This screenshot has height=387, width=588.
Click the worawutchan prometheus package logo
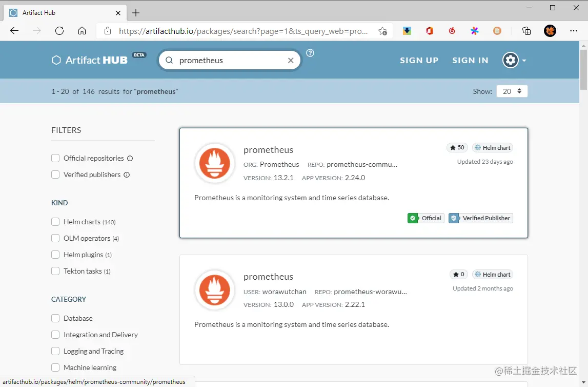(215, 291)
